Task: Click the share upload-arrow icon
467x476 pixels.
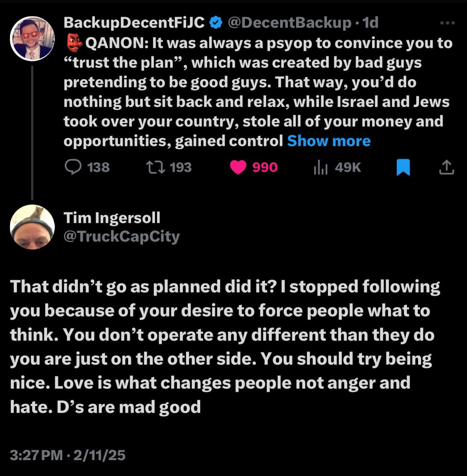Action: pos(446,167)
